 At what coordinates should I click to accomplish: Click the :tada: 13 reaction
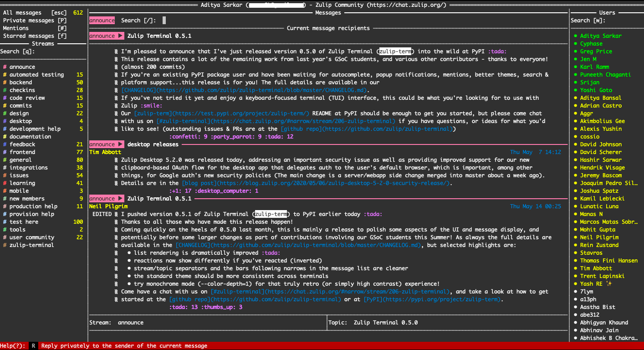(184, 307)
